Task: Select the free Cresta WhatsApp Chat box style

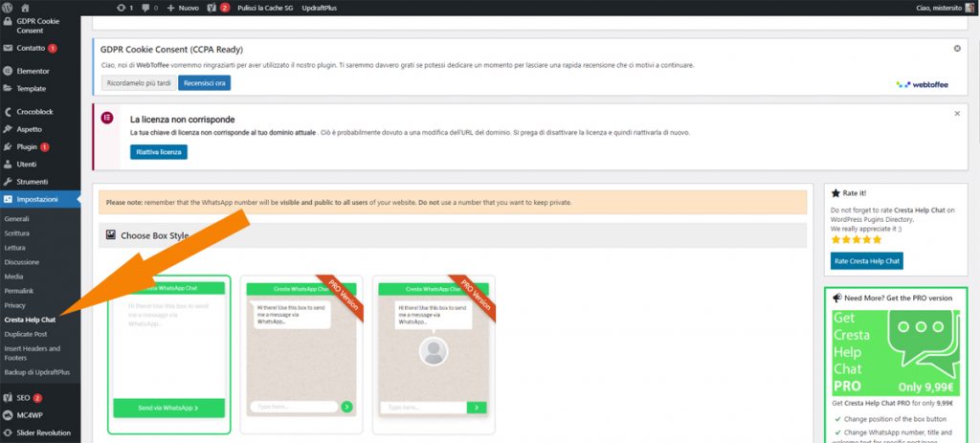Action: (168, 354)
